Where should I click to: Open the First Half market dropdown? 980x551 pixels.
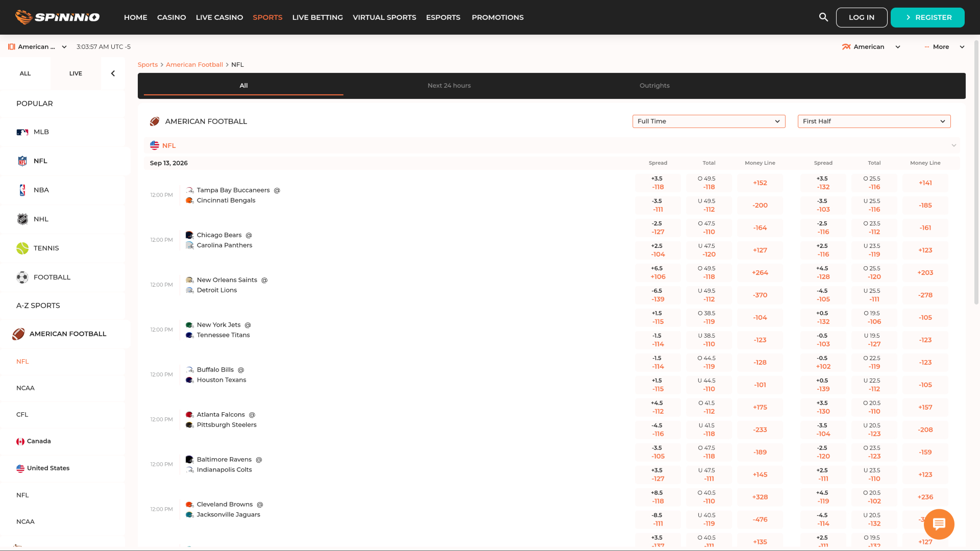coord(874,121)
